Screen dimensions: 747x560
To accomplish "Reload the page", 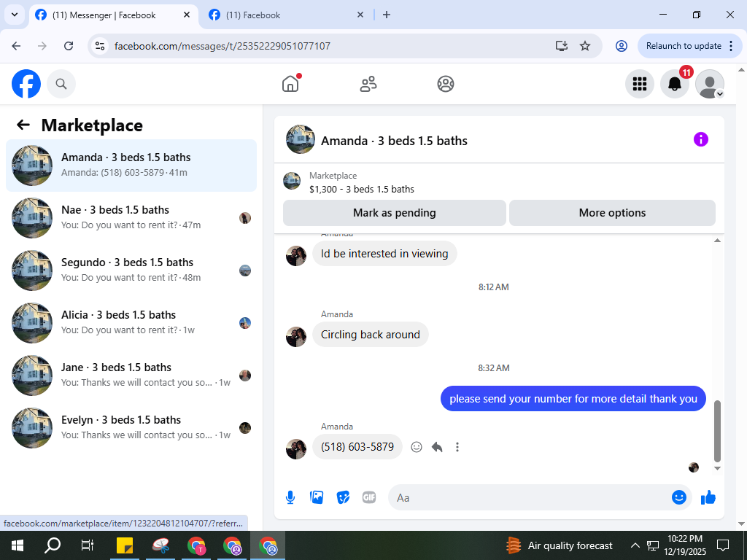I will pos(69,46).
